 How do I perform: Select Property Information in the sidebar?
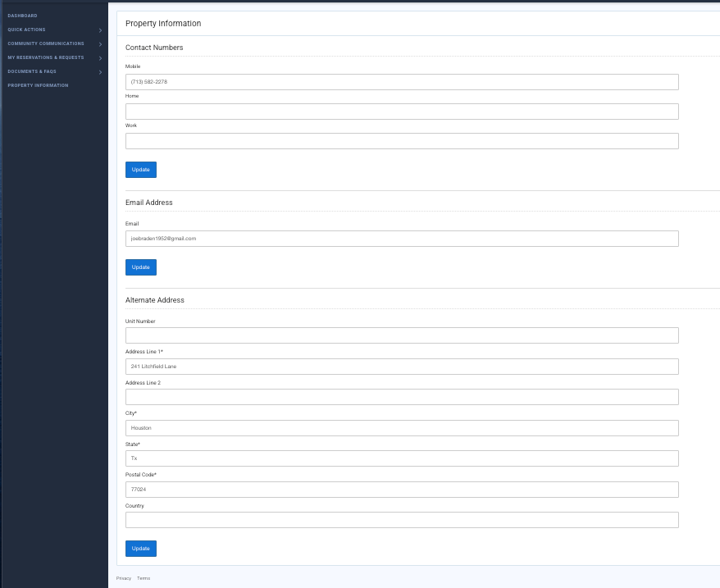click(x=39, y=85)
